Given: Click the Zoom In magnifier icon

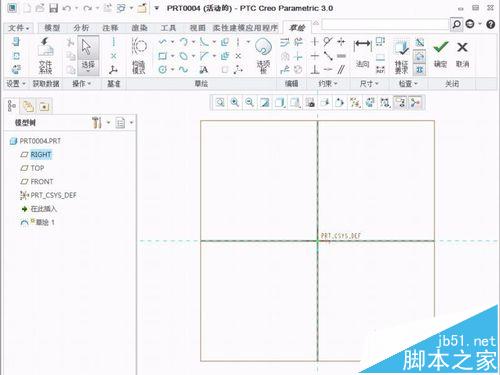Looking at the screenshot, I should coord(235,102).
